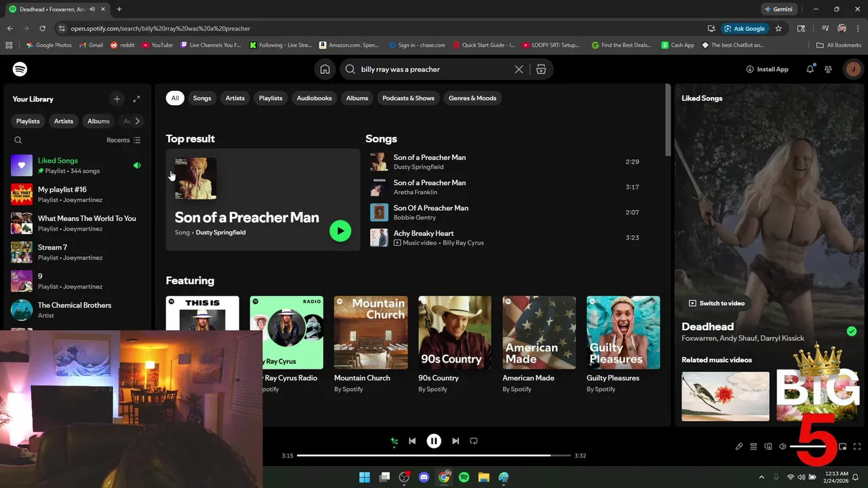Open the lyrics microphone icon
The height and width of the screenshot is (488, 868).
point(739,447)
